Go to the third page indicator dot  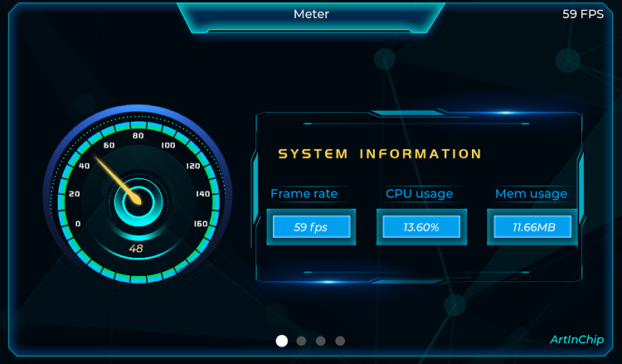[x=320, y=341]
